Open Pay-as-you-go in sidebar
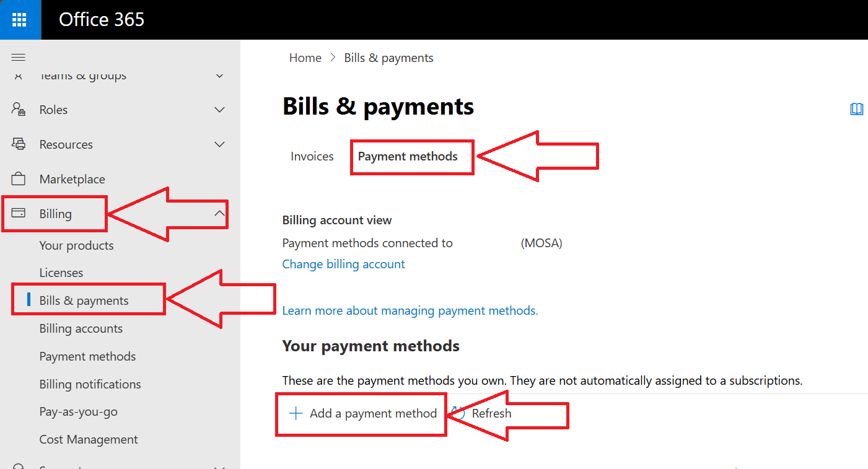The height and width of the screenshot is (469, 868). 79,412
